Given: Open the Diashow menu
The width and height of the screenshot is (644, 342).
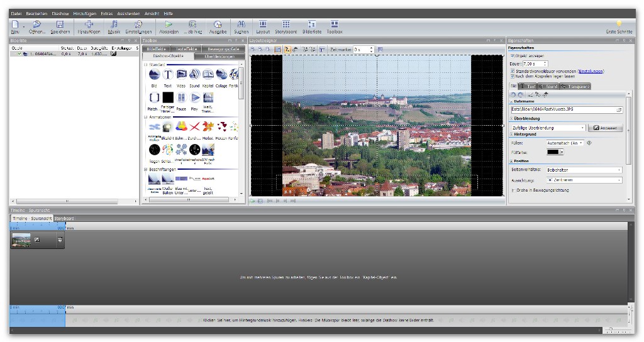Looking at the screenshot, I should (x=60, y=13).
